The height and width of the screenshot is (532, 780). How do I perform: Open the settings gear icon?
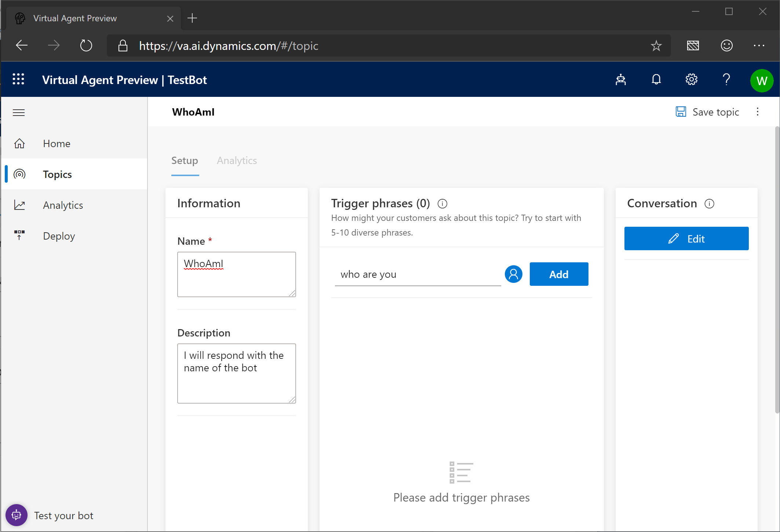click(691, 80)
